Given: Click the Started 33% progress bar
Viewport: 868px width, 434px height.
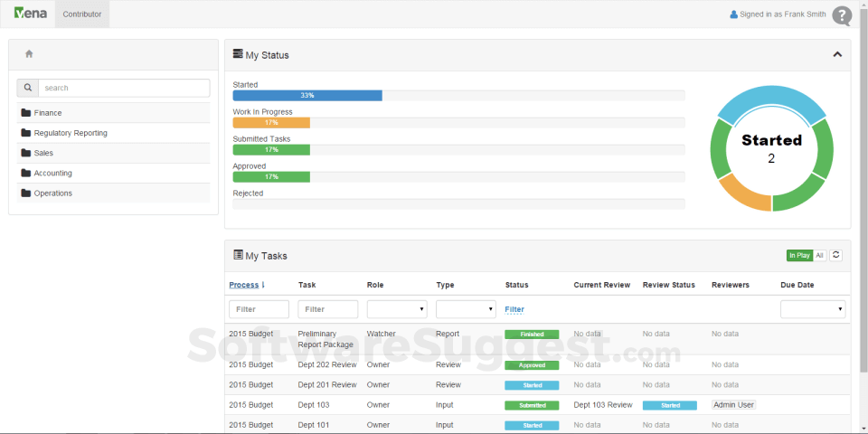Looking at the screenshot, I should [x=307, y=95].
